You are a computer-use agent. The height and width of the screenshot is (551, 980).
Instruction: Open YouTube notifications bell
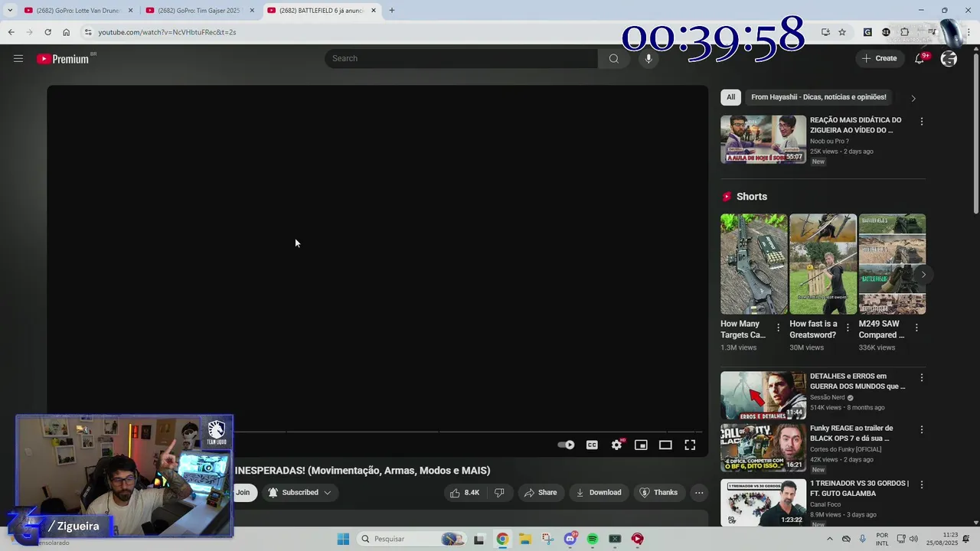coord(920,58)
